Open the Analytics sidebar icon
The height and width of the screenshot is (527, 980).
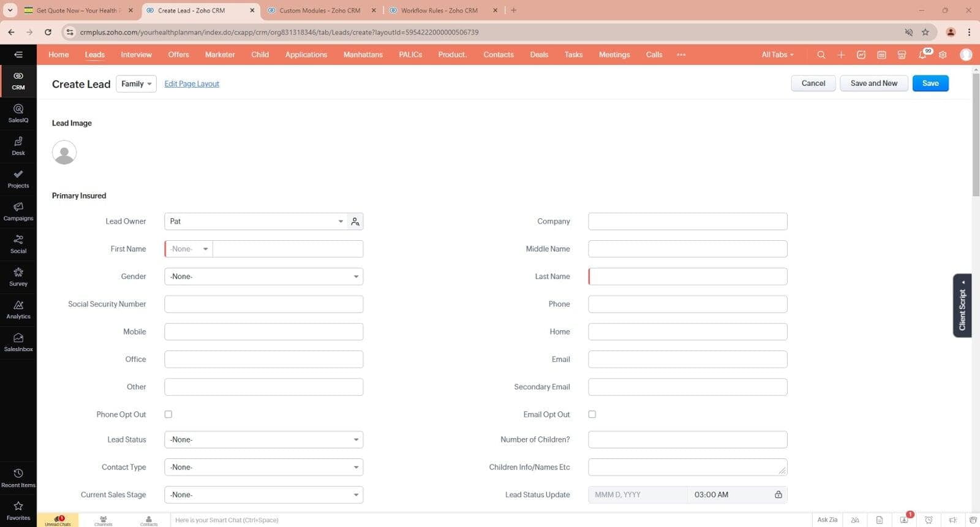click(x=18, y=309)
